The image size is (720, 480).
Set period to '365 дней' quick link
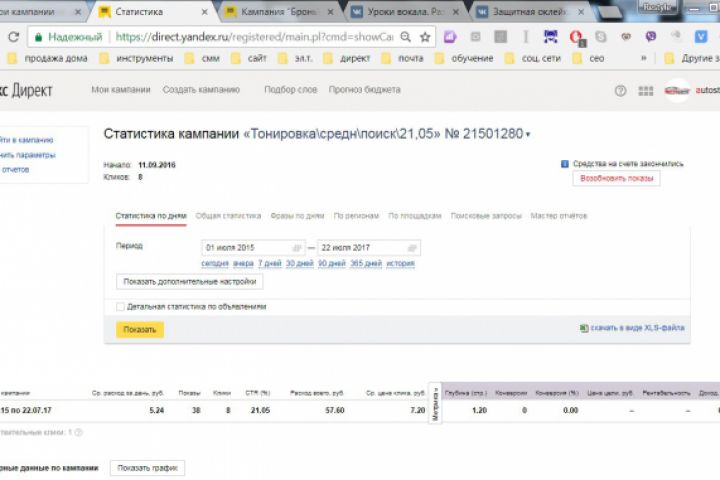tap(366, 263)
